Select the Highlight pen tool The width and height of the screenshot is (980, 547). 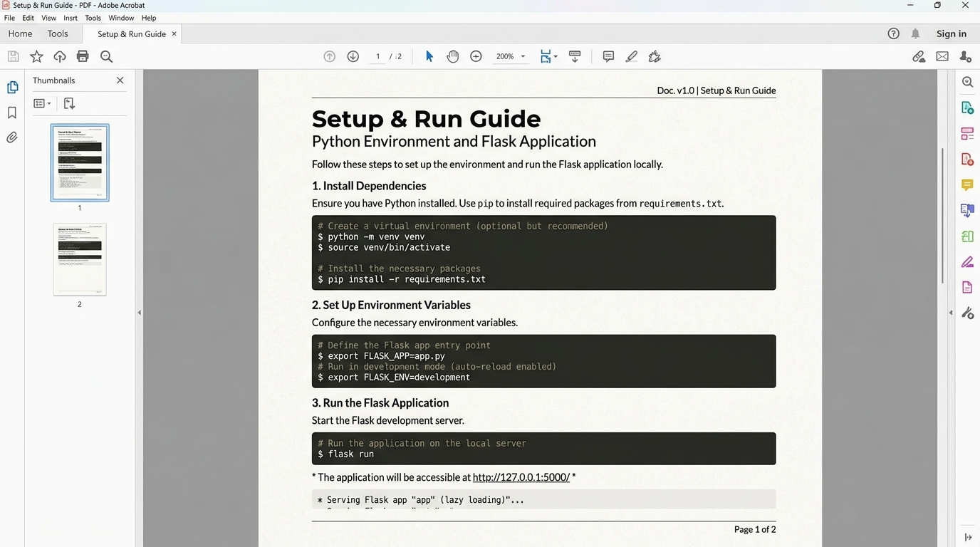coord(631,56)
